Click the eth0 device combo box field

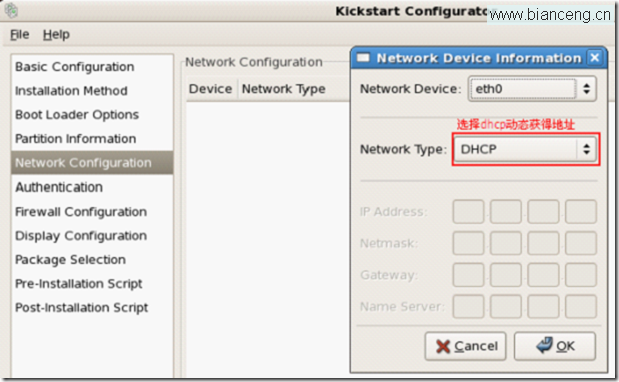522,89
